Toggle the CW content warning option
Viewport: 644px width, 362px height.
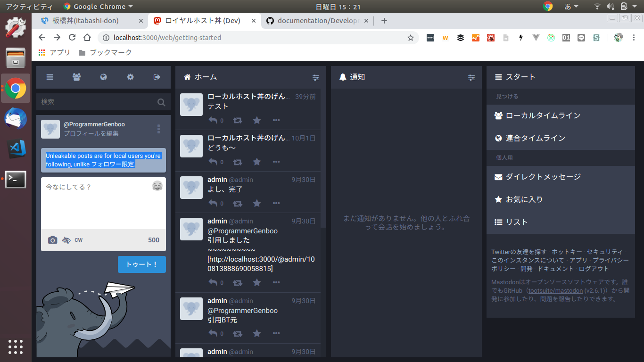[x=79, y=240]
